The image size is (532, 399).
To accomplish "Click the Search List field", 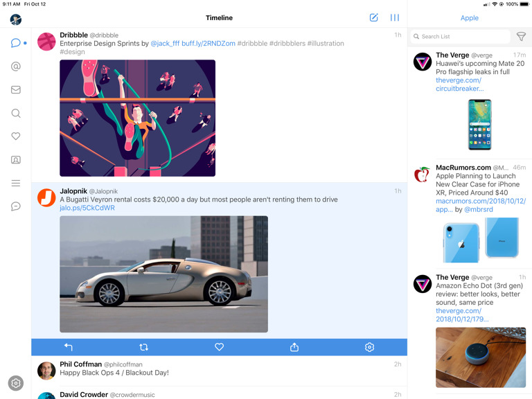I will point(461,36).
